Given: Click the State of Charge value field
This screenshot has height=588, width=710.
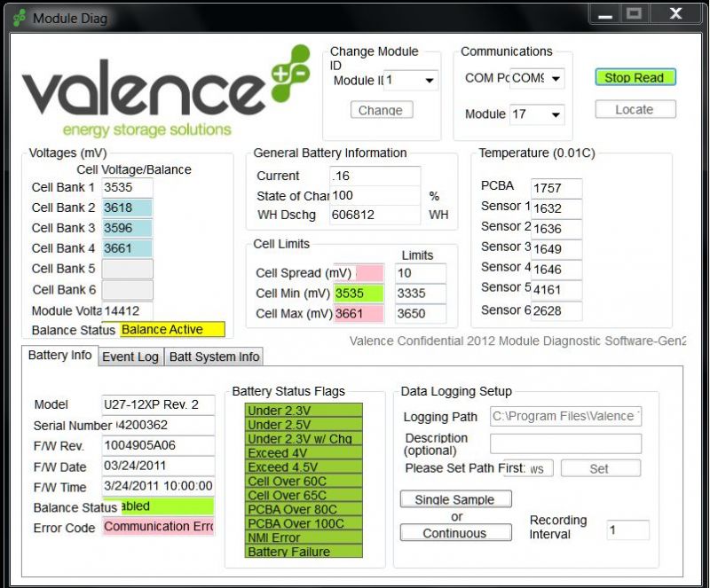Looking at the screenshot, I should tap(375, 195).
